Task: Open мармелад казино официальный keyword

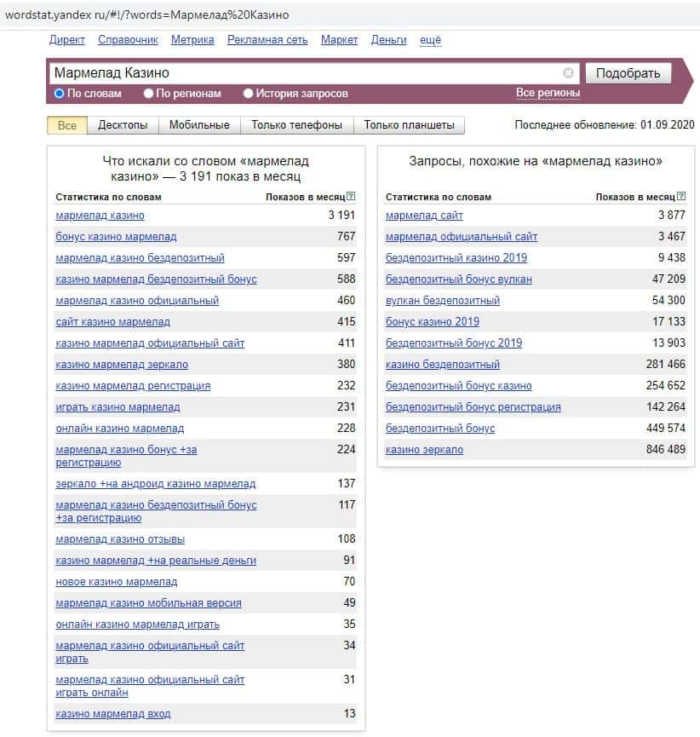Action: 137,301
